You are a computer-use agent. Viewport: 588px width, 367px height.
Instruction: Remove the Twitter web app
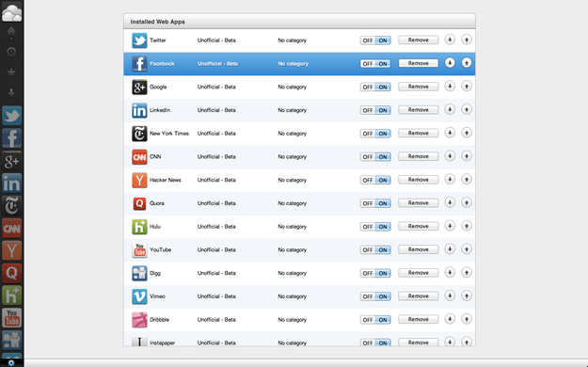point(418,40)
